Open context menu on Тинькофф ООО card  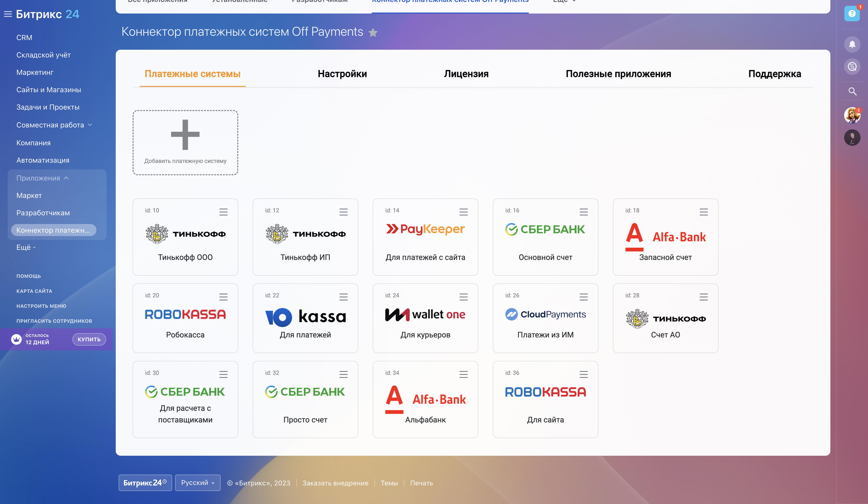[x=224, y=212]
